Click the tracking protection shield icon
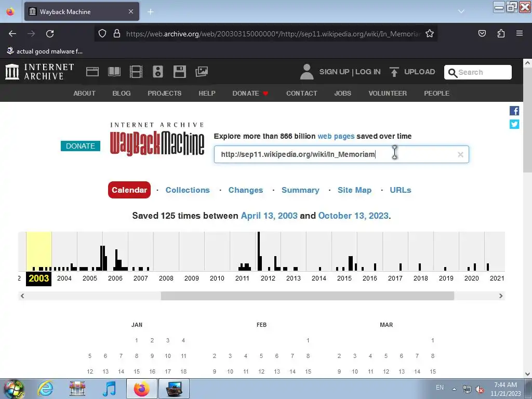 (x=102, y=34)
